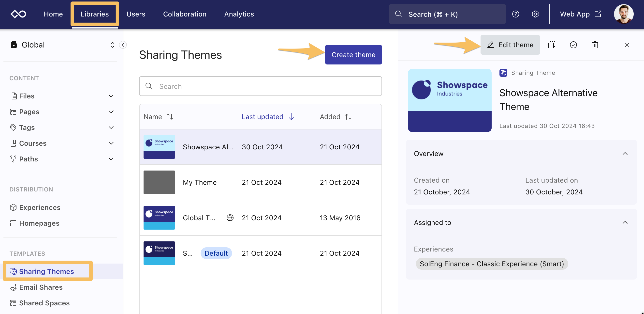Click the globe icon on Global theme

point(230,218)
